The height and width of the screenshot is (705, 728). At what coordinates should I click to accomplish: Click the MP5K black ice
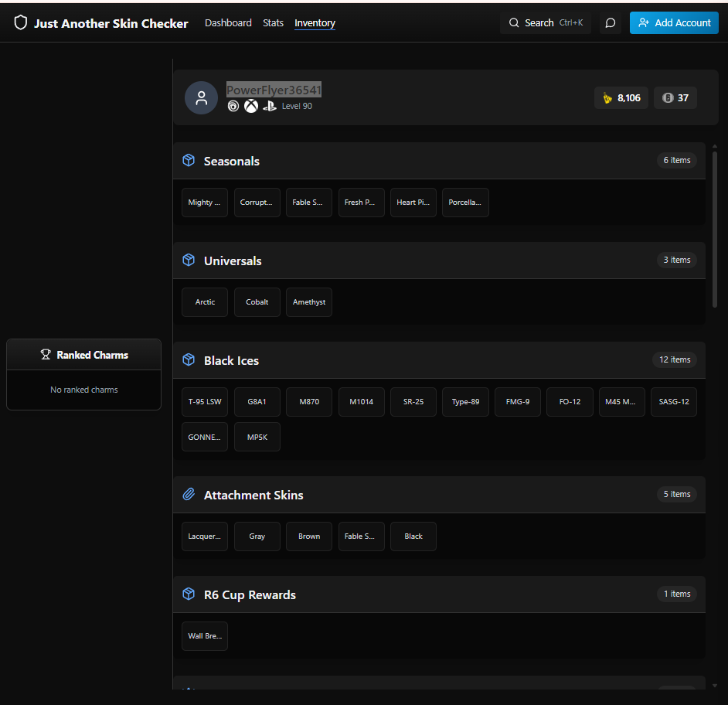pos(257,437)
